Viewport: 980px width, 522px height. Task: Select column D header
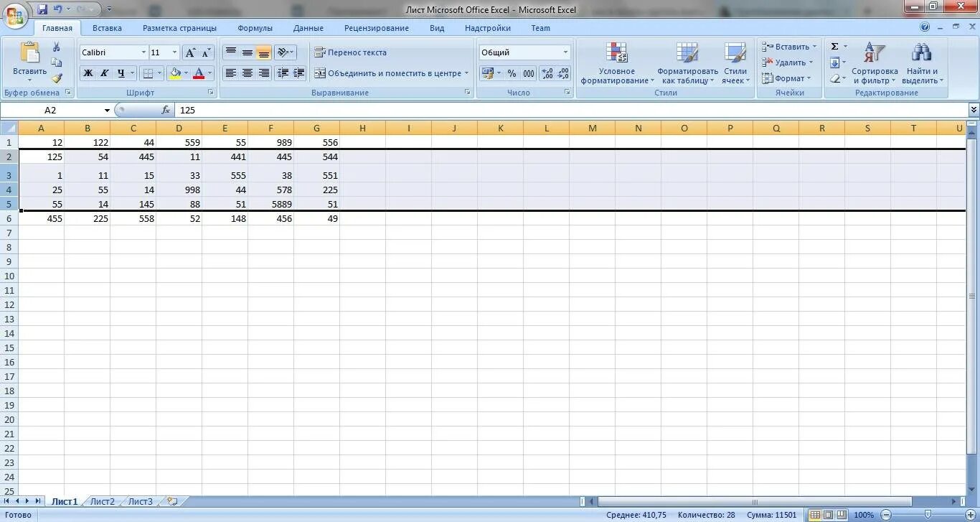point(179,128)
